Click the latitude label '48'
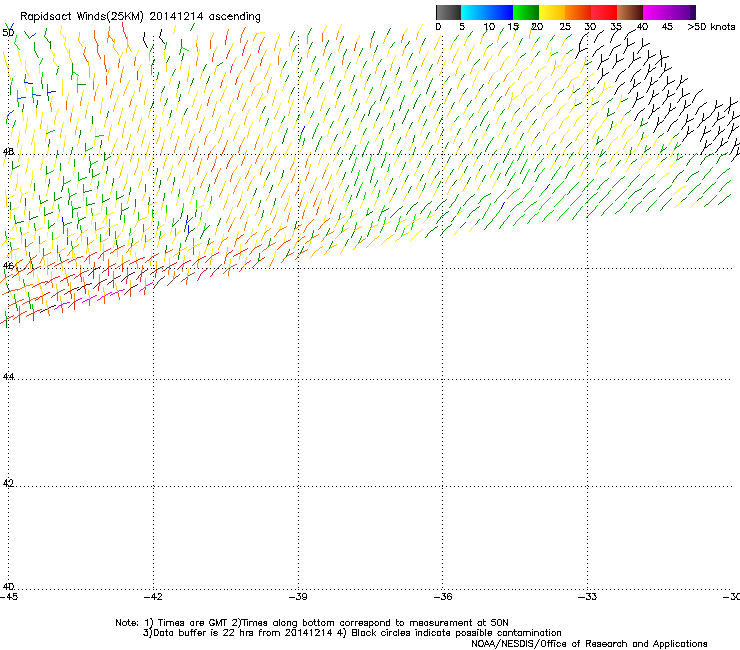740x650 pixels. click(x=8, y=152)
